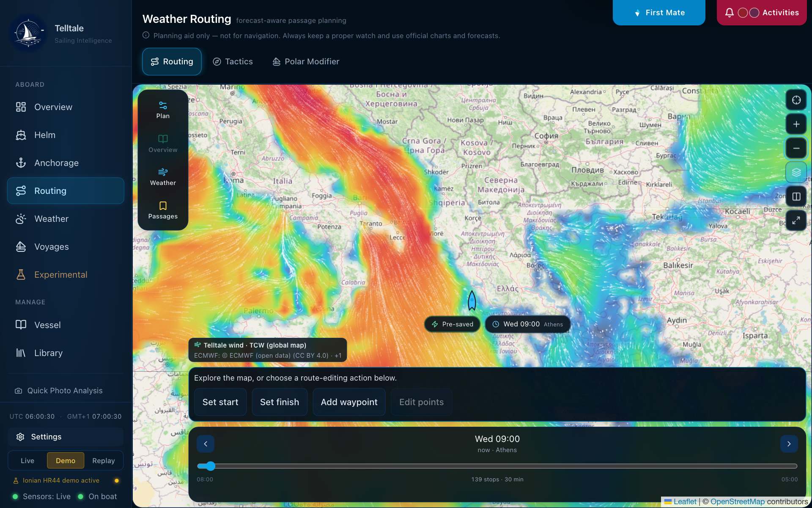Open the Wed 09:00 Athens time chip
Screen dimensions: 812x508
pyautogui.click(x=528, y=324)
